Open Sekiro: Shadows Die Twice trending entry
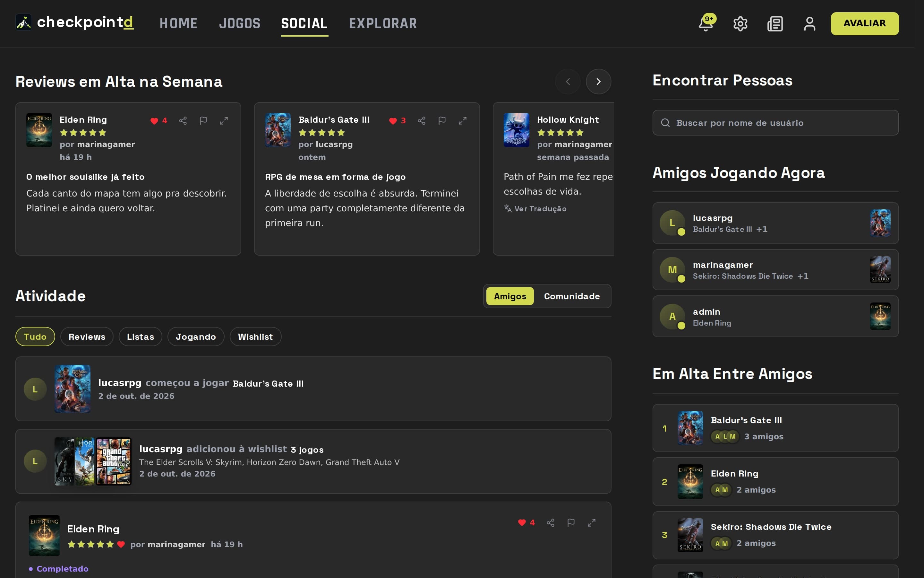Viewport: 924px width, 578px height. pos(775,535)
